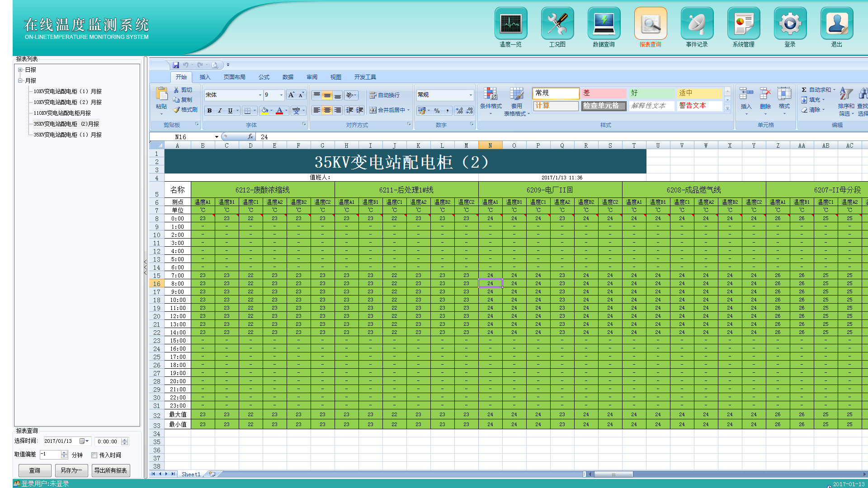This screenshot has width=868, height=488.
Task: Decrease indent icon in alignment group
Action: pos(349,110)
